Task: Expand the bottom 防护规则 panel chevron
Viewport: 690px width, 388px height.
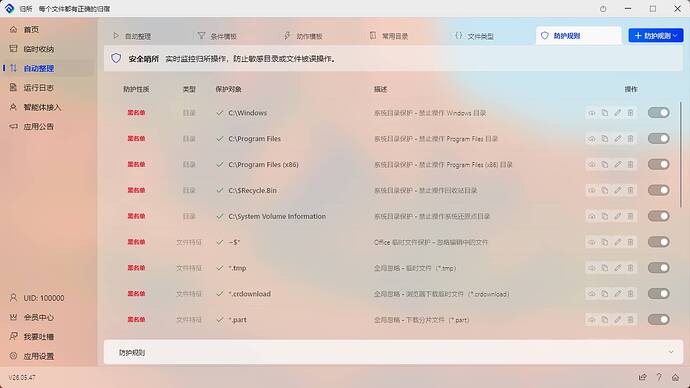Action: [x=671, y=352]
